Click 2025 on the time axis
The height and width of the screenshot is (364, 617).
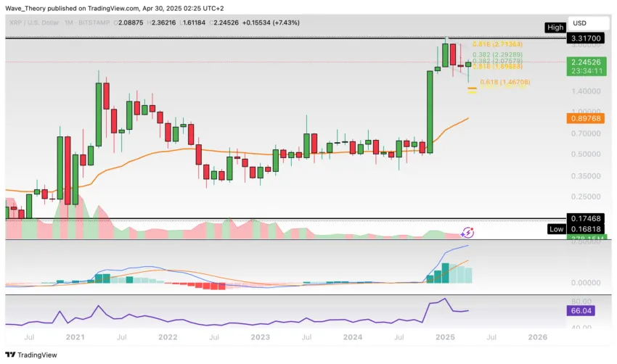(x=445, y=337)
